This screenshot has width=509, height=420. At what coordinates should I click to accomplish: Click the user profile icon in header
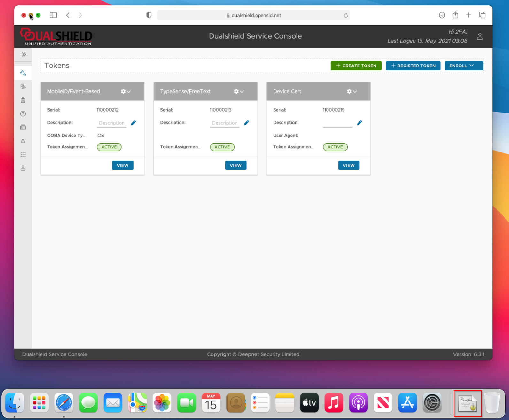[x=480, y=36]
